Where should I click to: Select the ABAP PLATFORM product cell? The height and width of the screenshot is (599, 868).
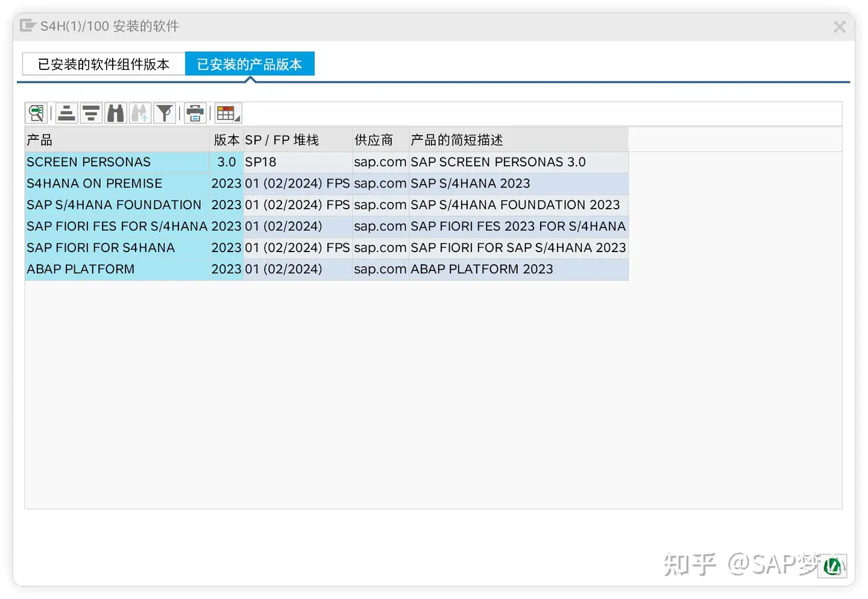point(117,269)
